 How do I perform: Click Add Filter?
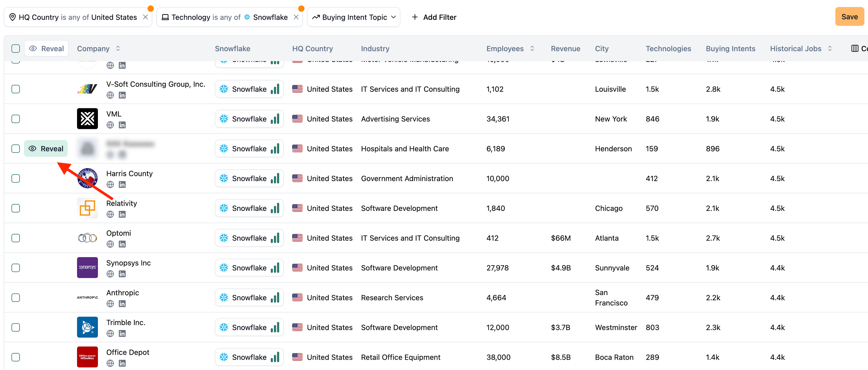click(x=434, y=17)
